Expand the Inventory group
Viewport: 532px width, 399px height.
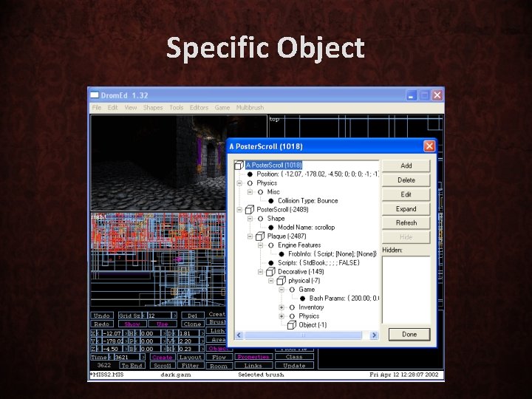click(x=282, y=307)
